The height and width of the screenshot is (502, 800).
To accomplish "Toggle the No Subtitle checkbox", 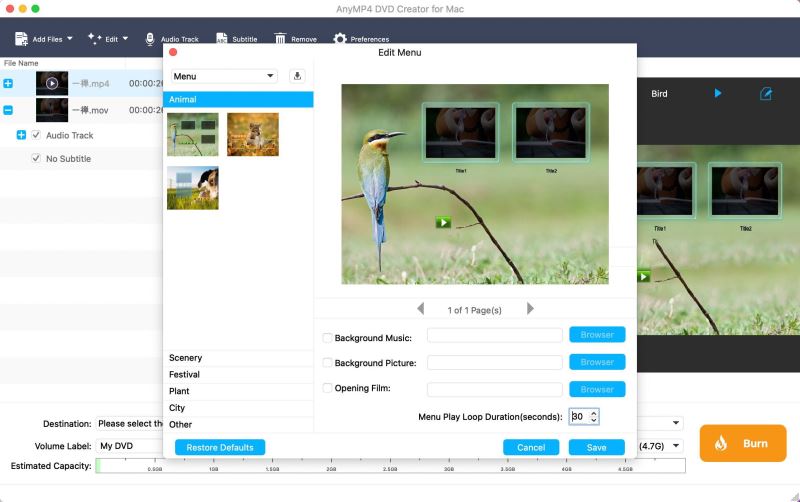I will [x=36, y=158].
